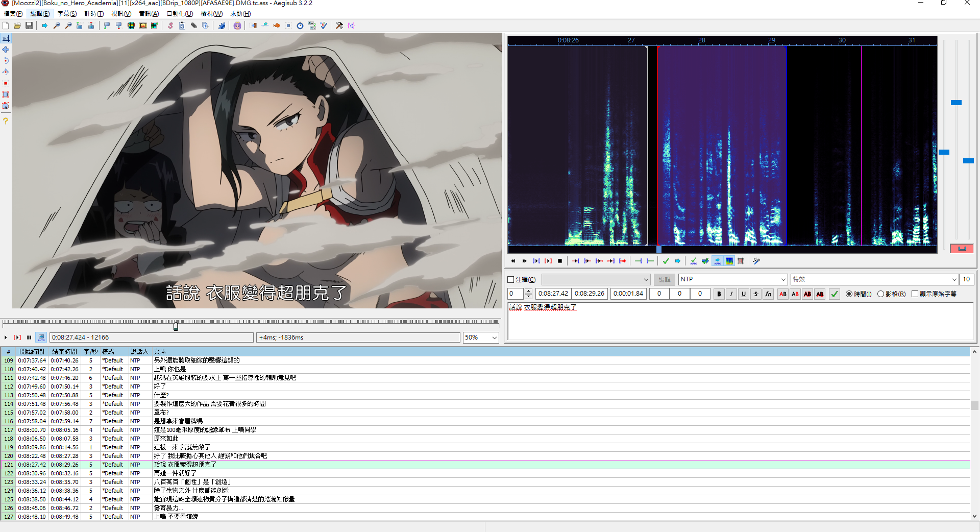980x532 pixels.
Task: Create a new subtitles file
Action: (x=6, y=26)
